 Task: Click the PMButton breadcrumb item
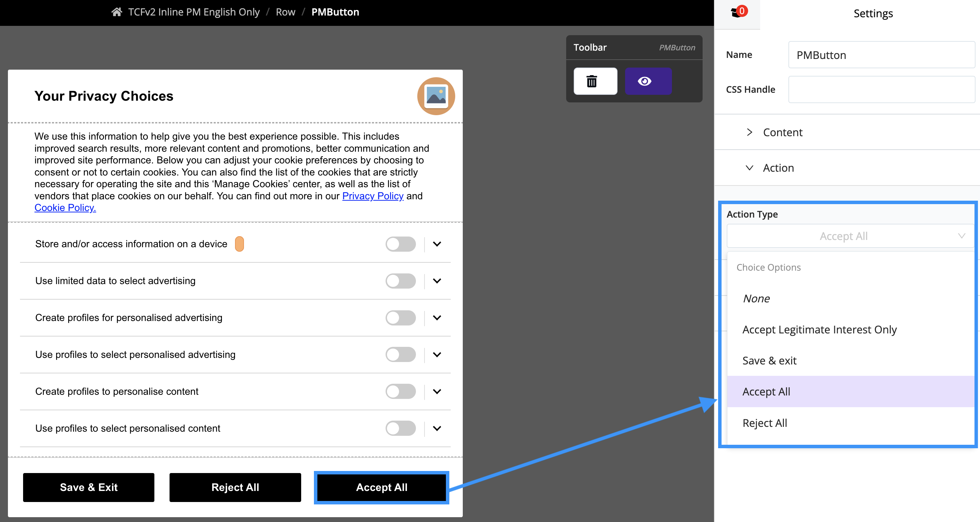pyautogui.click(x=335, y=12)
